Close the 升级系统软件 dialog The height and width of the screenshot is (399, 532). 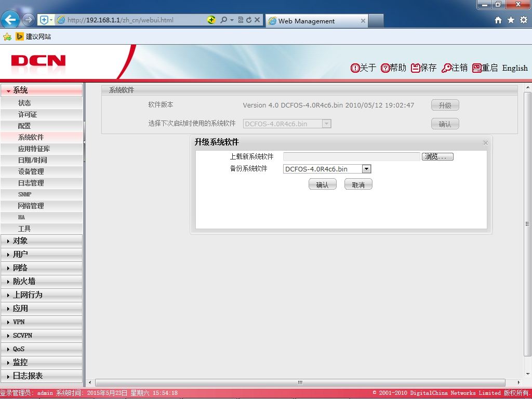(x=486, y=143)
